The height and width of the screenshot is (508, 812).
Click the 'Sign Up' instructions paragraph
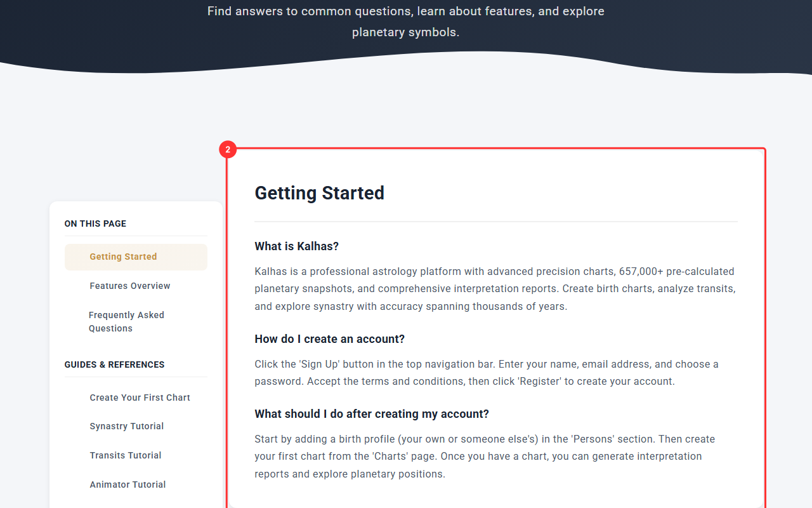point(487,373)
